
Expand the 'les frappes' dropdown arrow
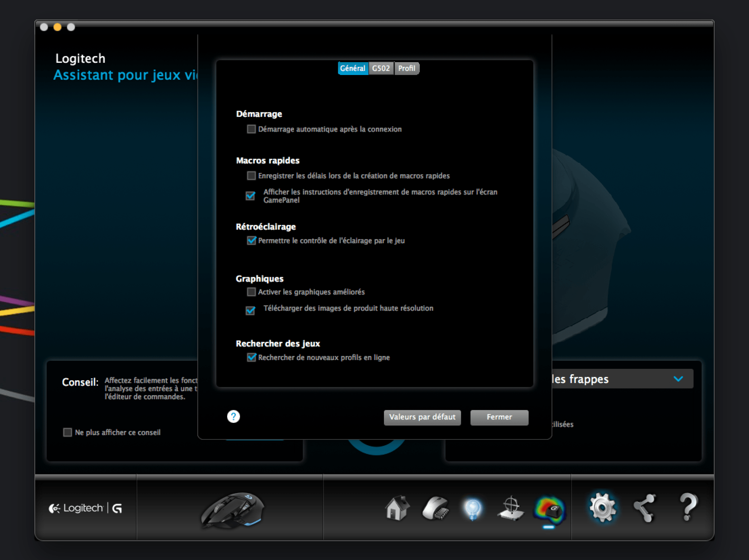click(678, 379)
